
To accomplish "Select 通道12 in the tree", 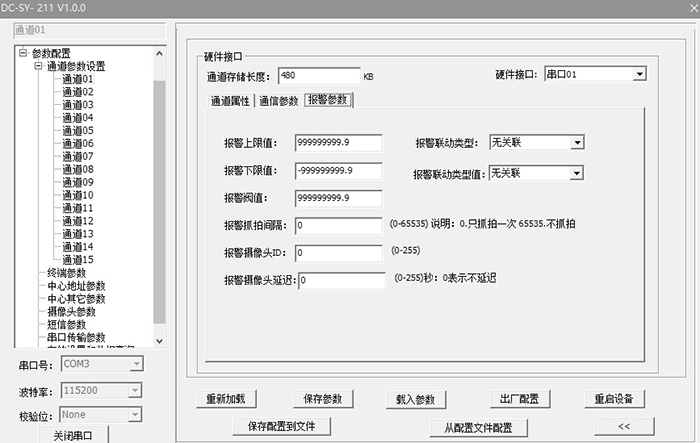I will click(x=77, y=221).
